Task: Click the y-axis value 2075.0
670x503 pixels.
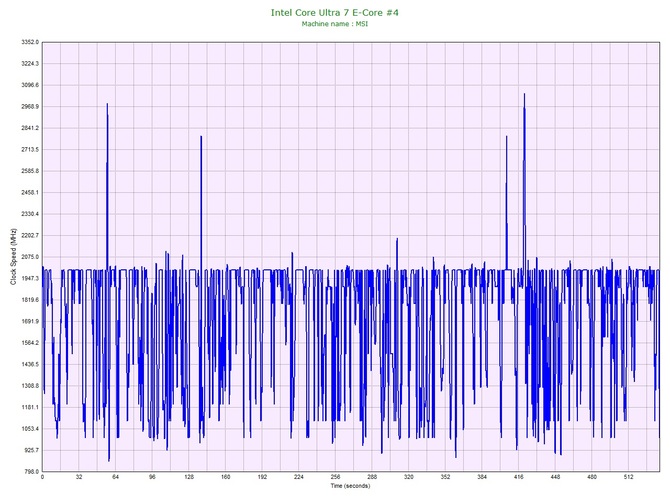Action: pyautogui.click(x=30, y=257)
